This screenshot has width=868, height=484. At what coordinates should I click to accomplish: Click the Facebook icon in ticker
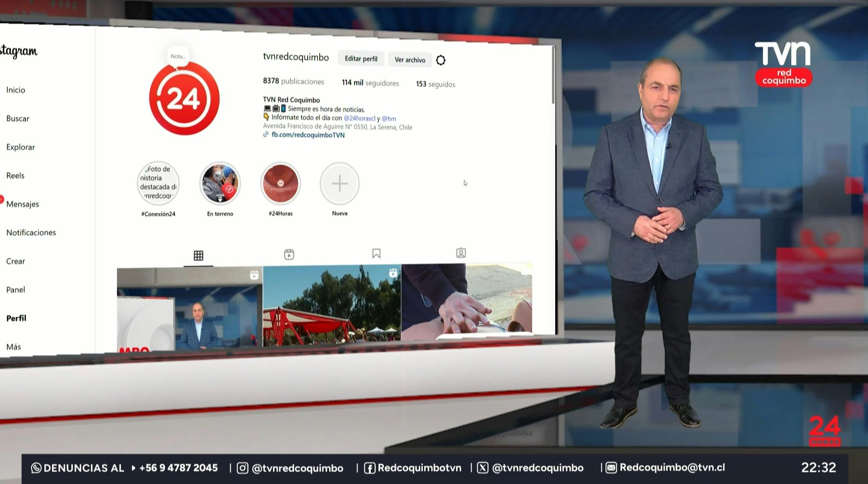point(369,468)
